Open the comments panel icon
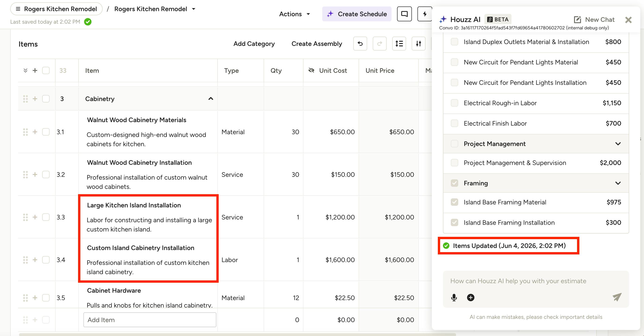Screen dimensions: 644x336 tap(404, 14)
